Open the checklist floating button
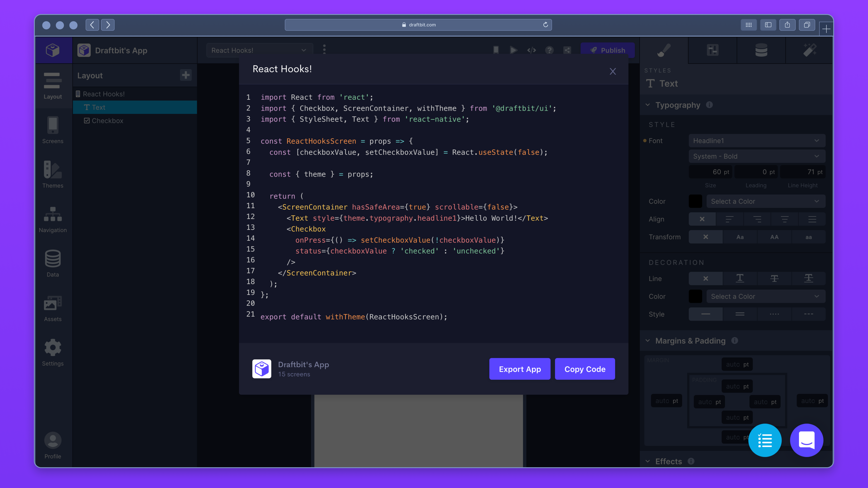 (765, 440)
